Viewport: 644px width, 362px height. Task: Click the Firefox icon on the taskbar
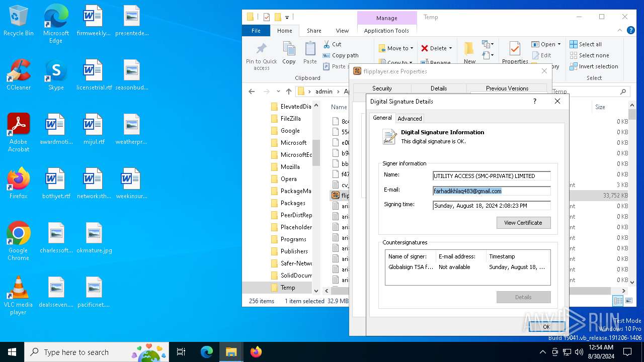[x=256, y=352]
